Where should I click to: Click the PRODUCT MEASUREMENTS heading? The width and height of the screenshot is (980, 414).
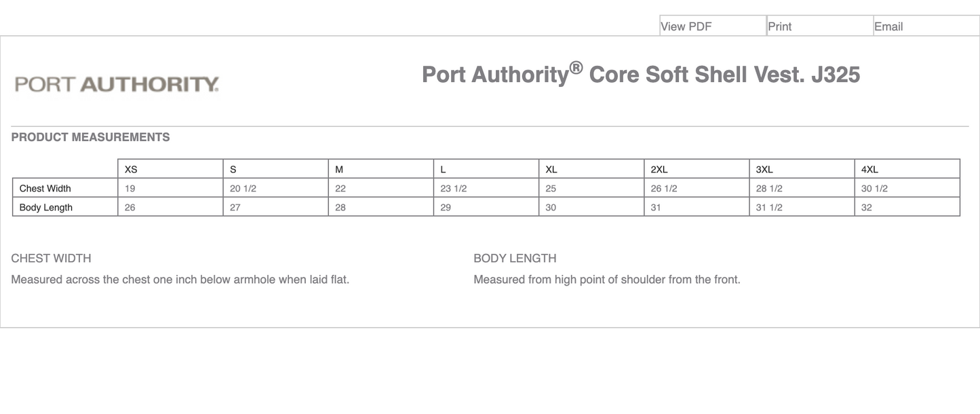pyautogui.click(x=90, y=136)
